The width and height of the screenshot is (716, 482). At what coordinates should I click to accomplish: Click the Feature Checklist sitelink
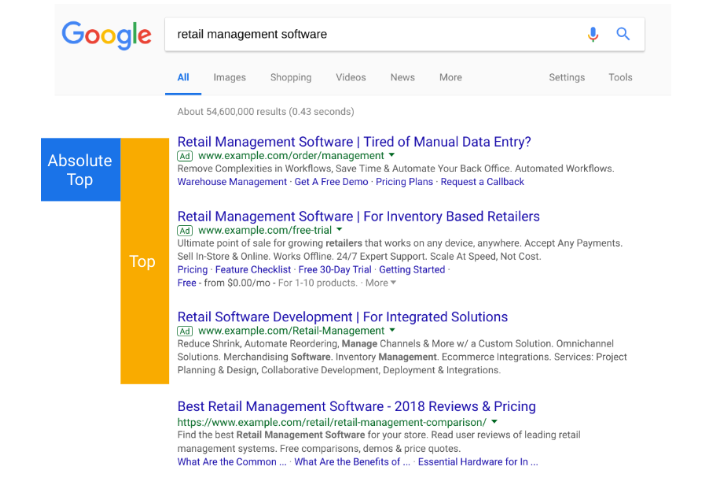click(x=253, y=270)
